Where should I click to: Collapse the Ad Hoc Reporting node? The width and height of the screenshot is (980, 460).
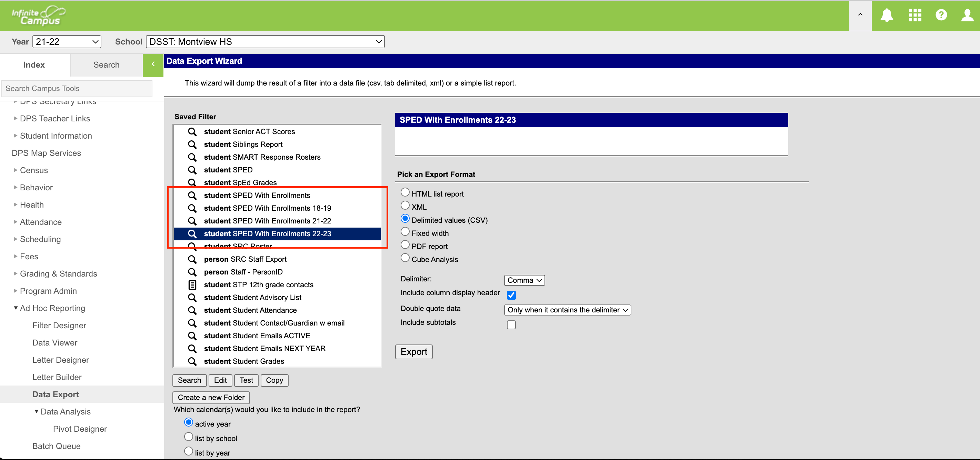pos(16,308)
